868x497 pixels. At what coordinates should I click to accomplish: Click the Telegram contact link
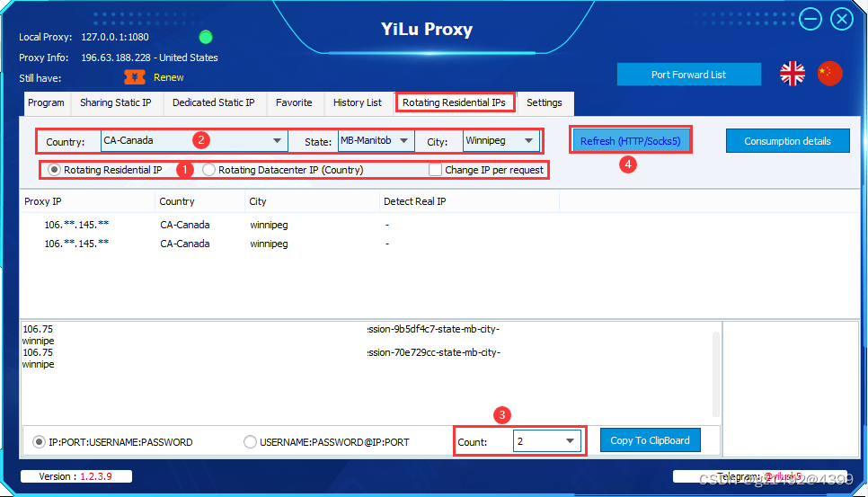782,476
